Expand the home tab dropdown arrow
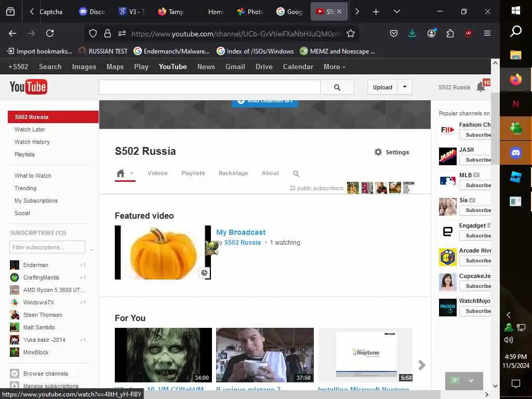532x399 pixels. pos(131,174)
